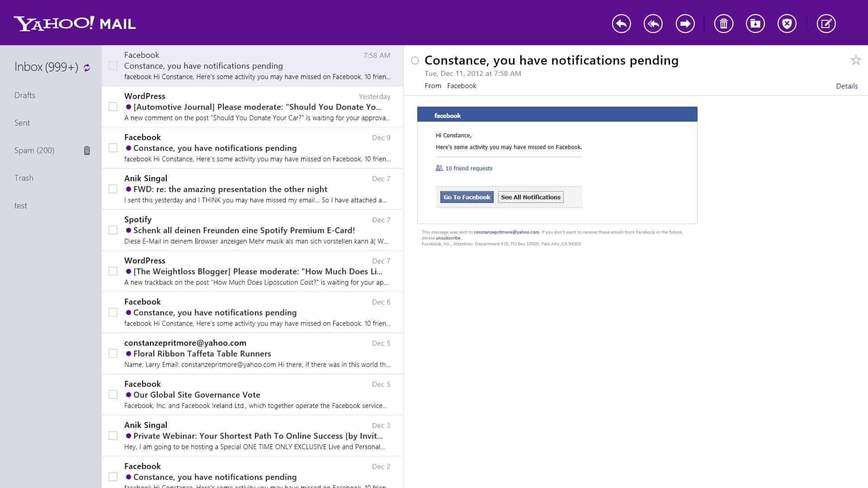Image resolution: width=868 pixels, height=488 pixels.
Task: Click the Spam/Block icon in toolbar
Action: [x=787, y=23]
